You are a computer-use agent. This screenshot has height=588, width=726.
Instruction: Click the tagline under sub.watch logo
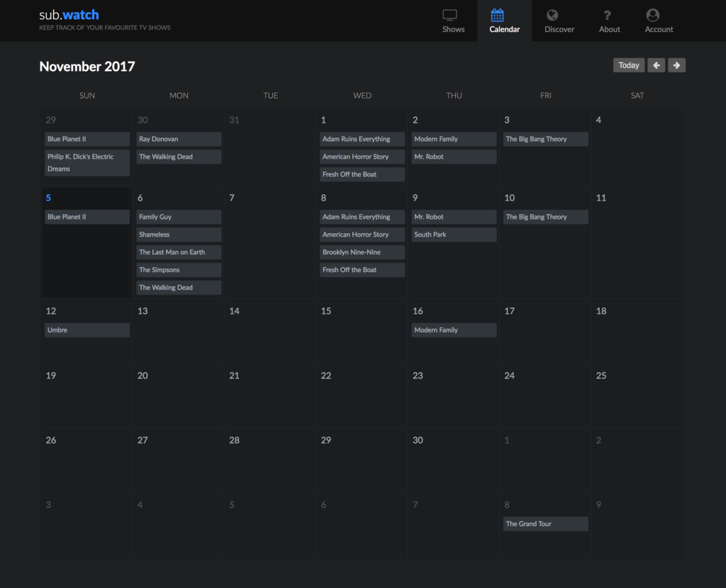[105, 28]
